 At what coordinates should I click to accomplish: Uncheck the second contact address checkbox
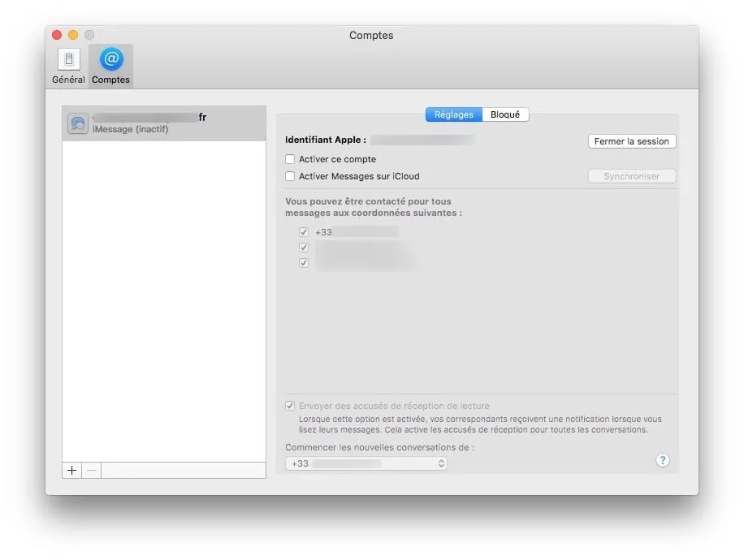pyautogui.click(x=304, y=247)
